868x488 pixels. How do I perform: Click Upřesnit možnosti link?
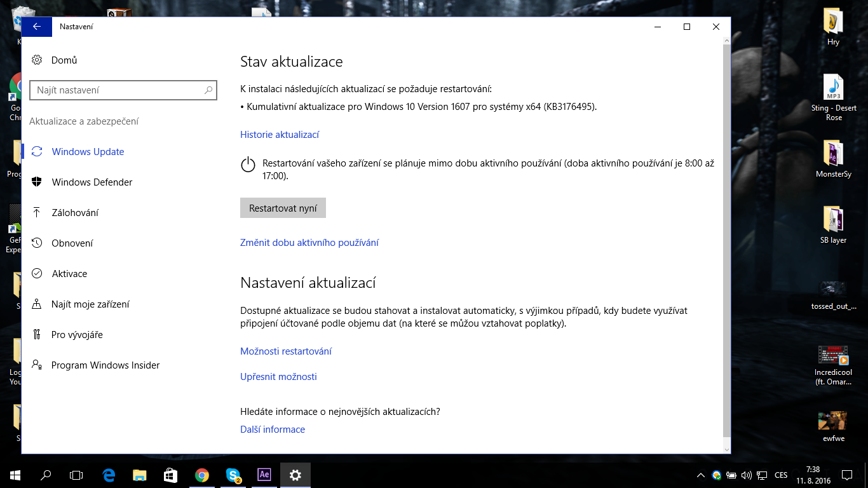coord(278,377)
